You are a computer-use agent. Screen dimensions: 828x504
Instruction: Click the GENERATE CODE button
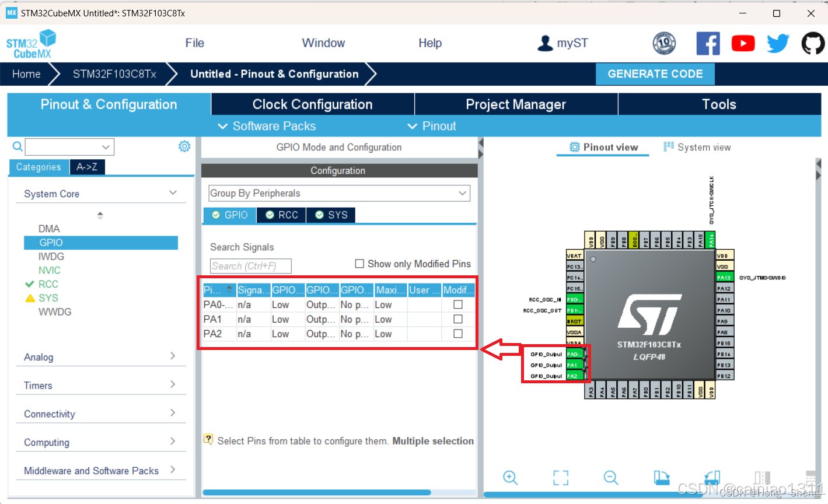pos(655,74)
